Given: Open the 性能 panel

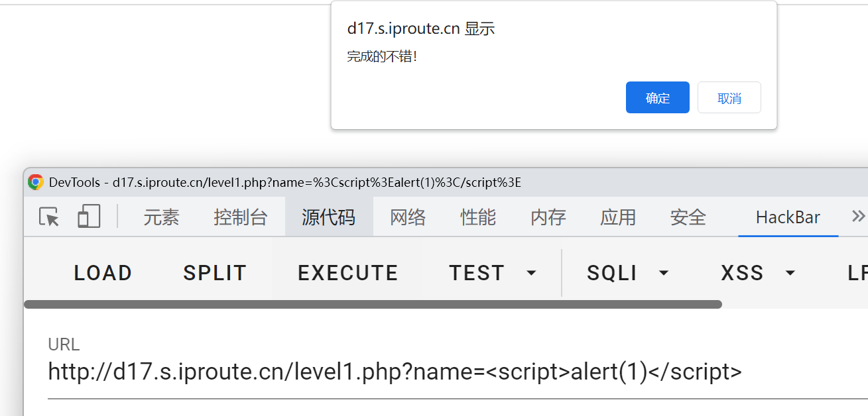Looking at the screenshot, I should 477,216.
